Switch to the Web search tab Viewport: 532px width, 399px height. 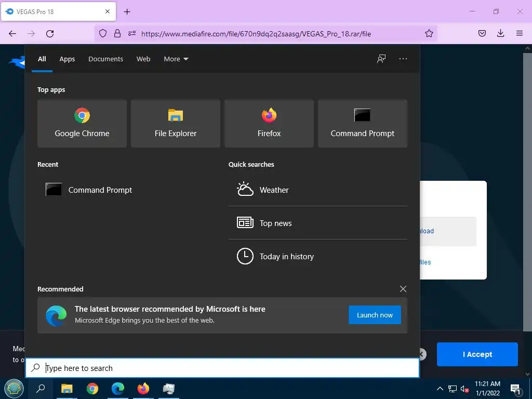[143, 59]
